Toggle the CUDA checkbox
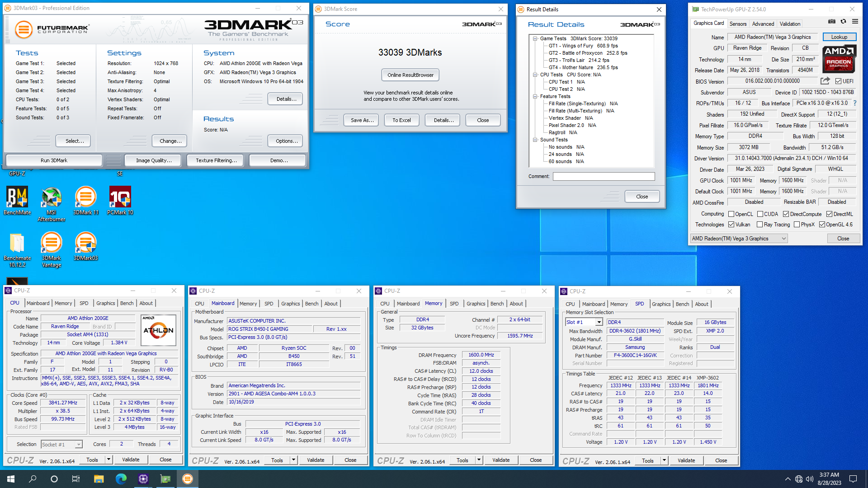 pyautogui.click(x=760, y=214)
